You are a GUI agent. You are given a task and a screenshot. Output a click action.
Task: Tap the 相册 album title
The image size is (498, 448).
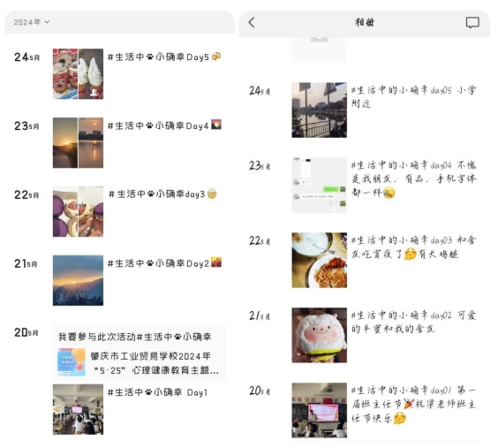click(x=365, y=23)
